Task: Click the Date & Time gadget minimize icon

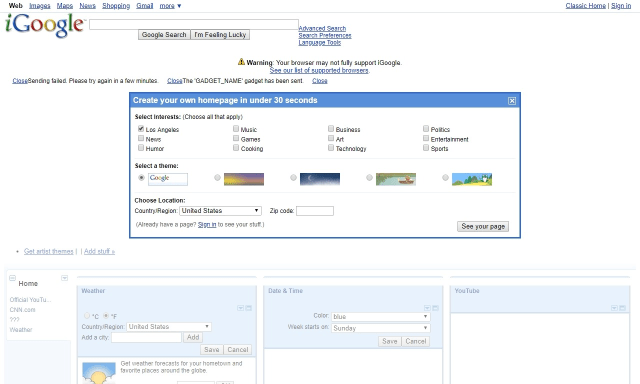Action: pos(435,308)
